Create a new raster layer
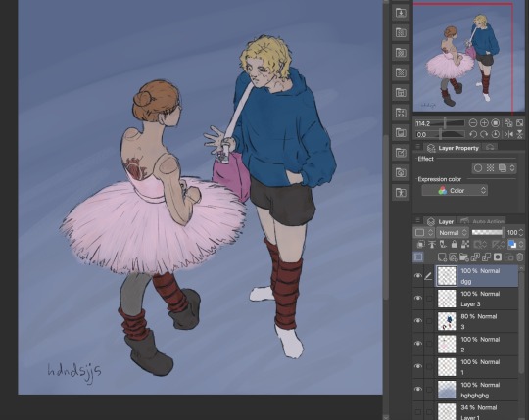The height and width of the screenshot is (420, 529). click(442, 257)
